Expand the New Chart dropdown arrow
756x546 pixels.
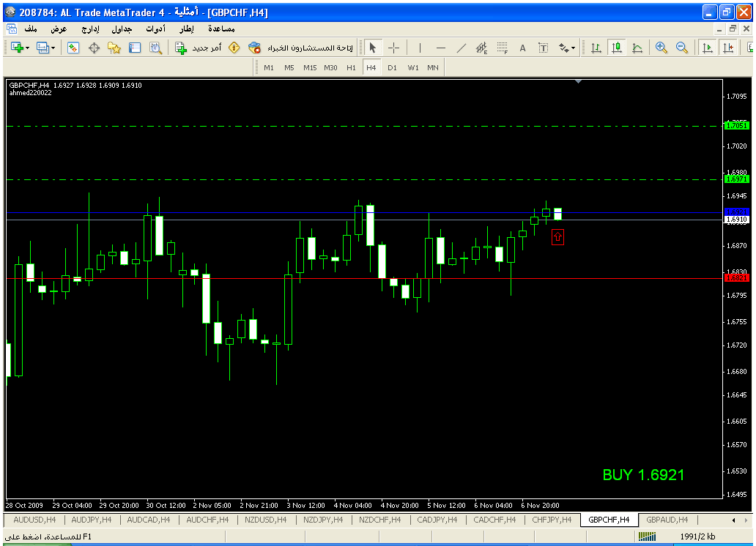pos(27,48)
